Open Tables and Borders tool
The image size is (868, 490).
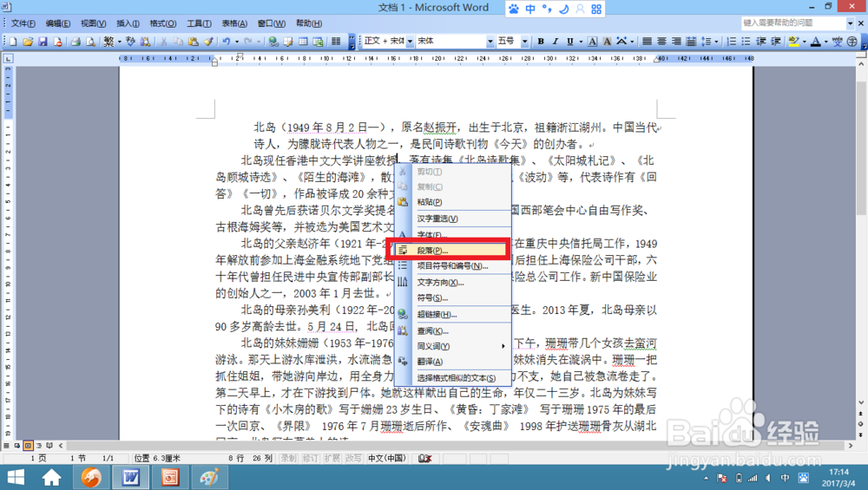[288, 42]
